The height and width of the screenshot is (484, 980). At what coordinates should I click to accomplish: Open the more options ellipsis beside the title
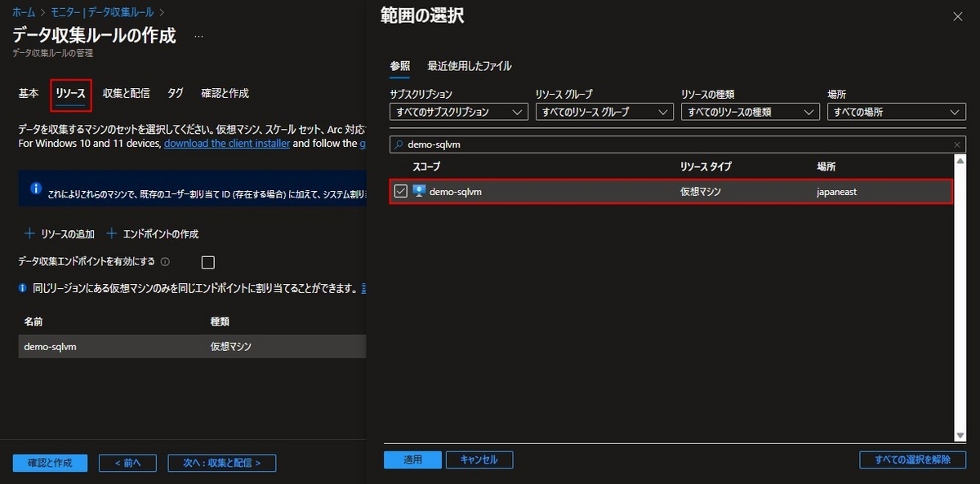198,37
